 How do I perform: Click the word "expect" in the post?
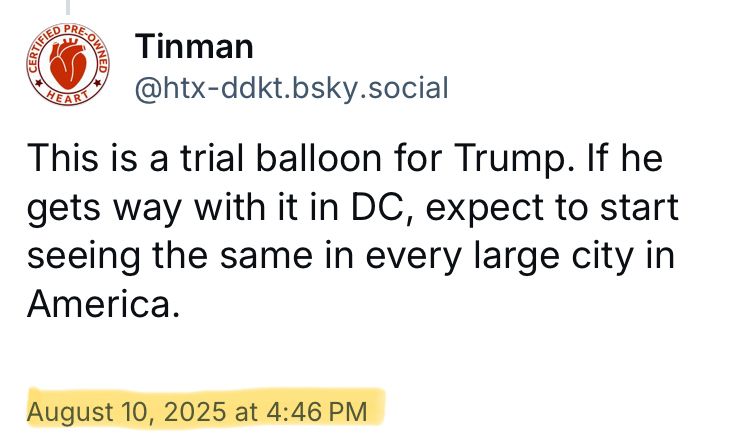485,208
